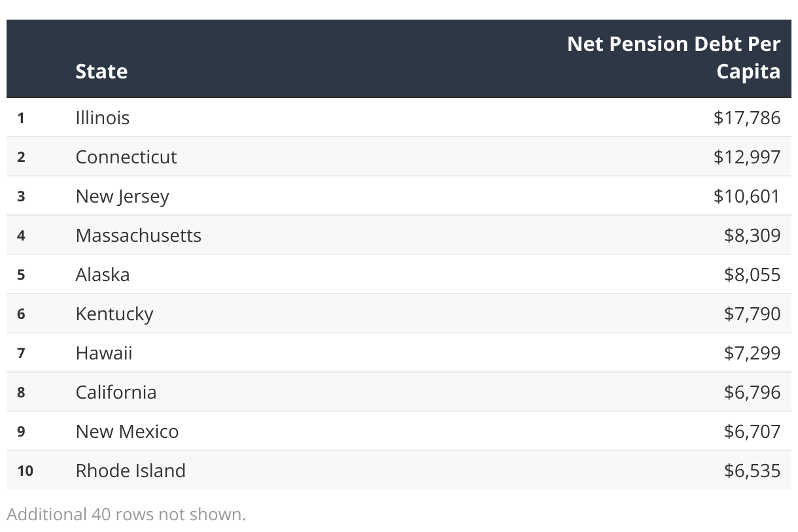Select the Hawaii state cell
The height and width of the screenshot is (532, 798).
[104, 353]
